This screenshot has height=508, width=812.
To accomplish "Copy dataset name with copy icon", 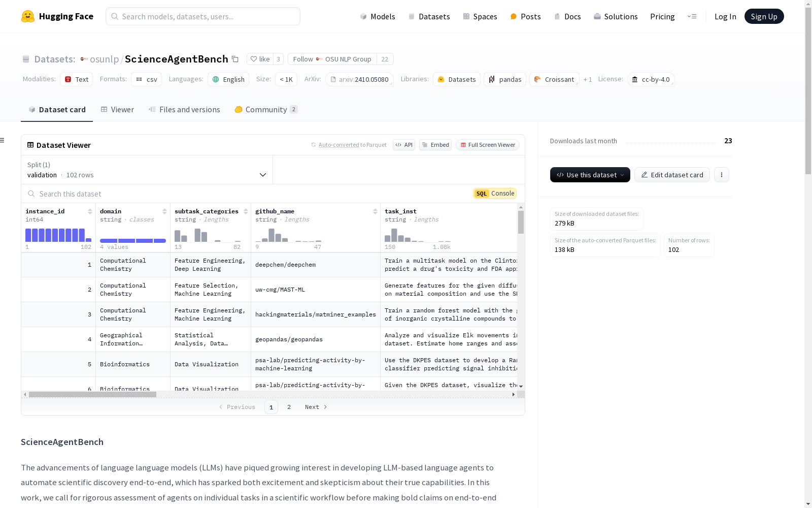I will coord(235,59).
